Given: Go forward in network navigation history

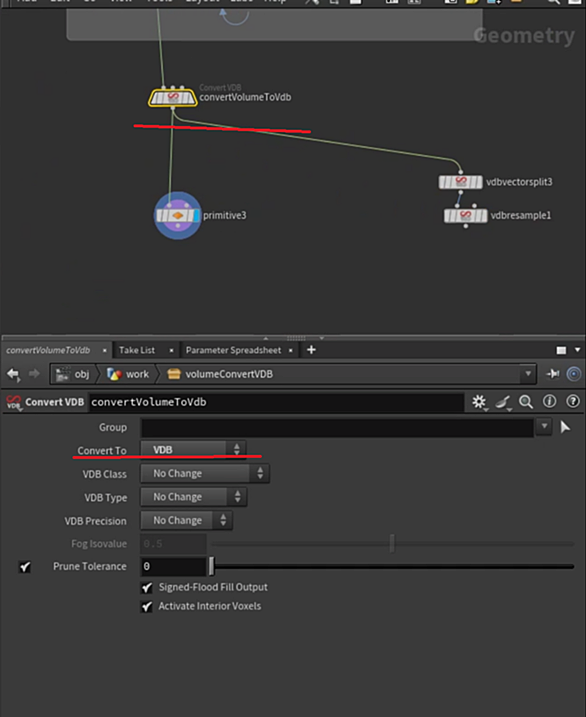Looking at the screenshot, I should click(x=34, y=374).
